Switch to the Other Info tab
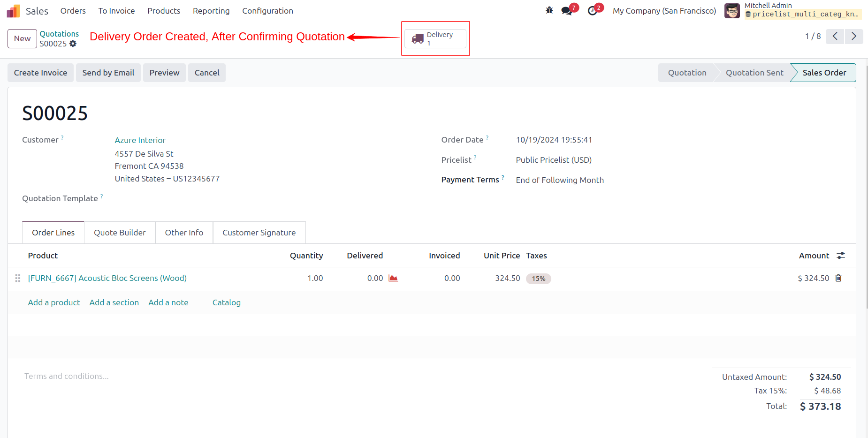 click(x=184, y=233)
